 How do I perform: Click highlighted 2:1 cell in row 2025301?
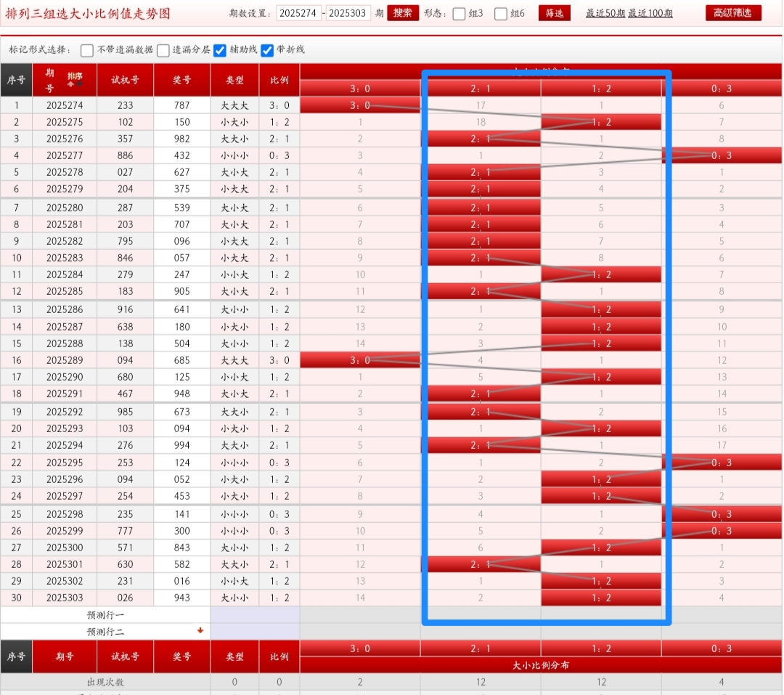[481, 564]
